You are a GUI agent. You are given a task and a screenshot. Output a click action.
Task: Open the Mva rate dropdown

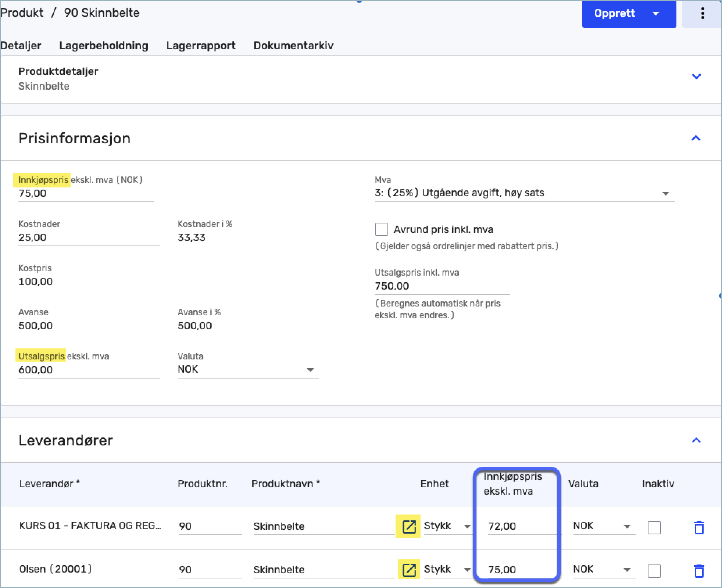(x=665, y=193)
